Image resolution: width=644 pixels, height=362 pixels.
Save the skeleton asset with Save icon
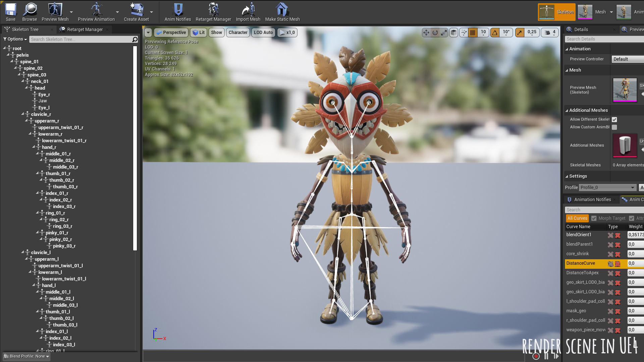coord(10,12)
